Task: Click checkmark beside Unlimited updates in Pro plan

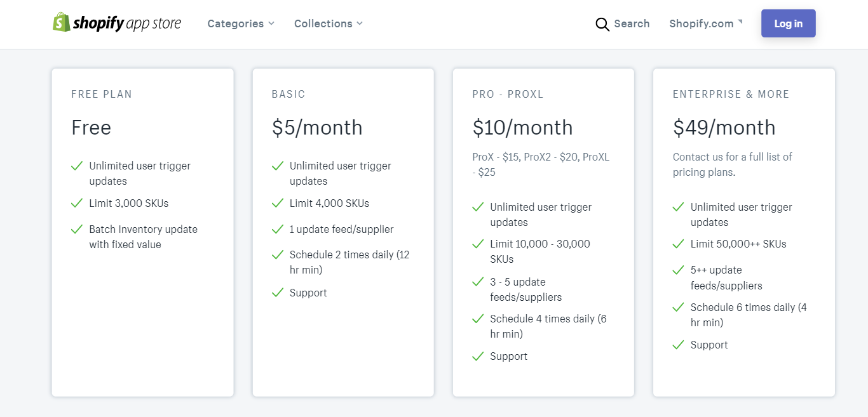Action: [x=478, y=207]
